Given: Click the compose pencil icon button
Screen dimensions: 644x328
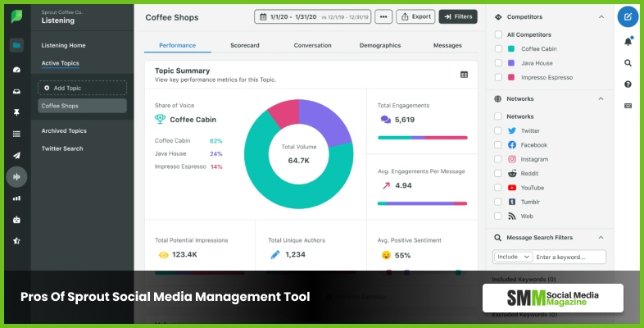Looking at the screenshot, I should click(628, 16).
